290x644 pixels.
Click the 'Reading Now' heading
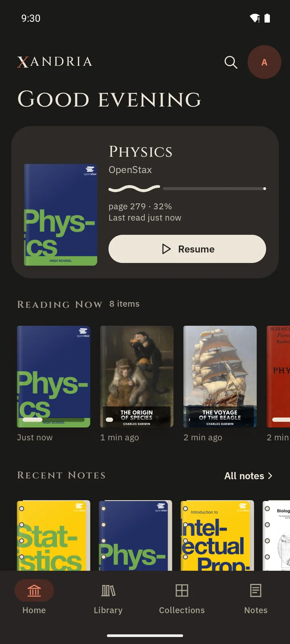click(60, 304)
